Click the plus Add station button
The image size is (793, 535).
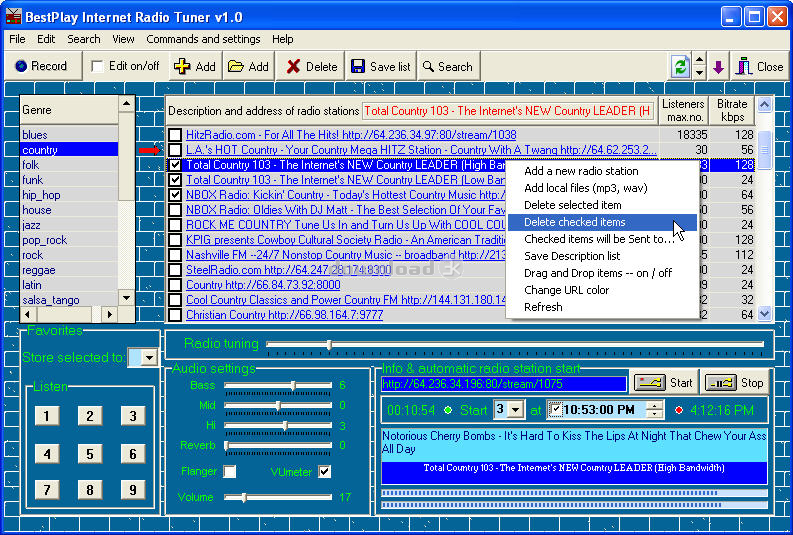195,66
